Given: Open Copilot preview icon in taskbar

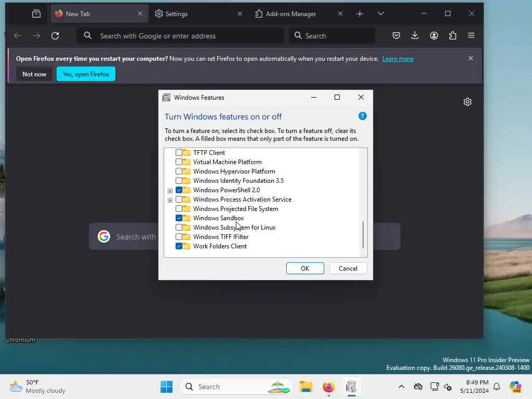Looking at the screenshot, I should (515, 387).
